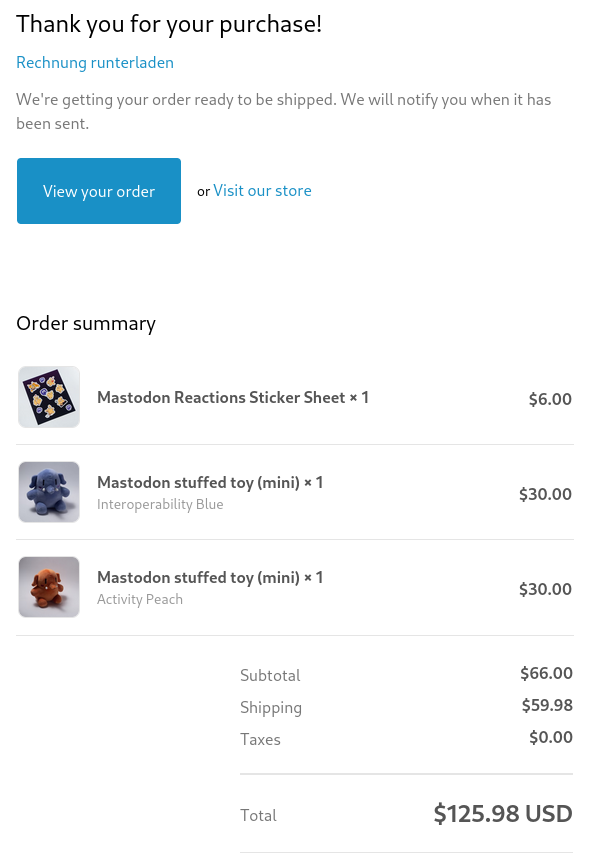The width and height of the screenshot is (604, 864).
Task: Select the Interoperability Blue variant text
Action: coord(160,505)
